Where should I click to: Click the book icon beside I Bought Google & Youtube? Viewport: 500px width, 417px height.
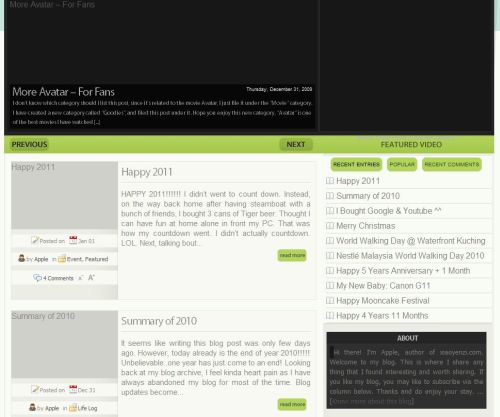click(330, 211)
